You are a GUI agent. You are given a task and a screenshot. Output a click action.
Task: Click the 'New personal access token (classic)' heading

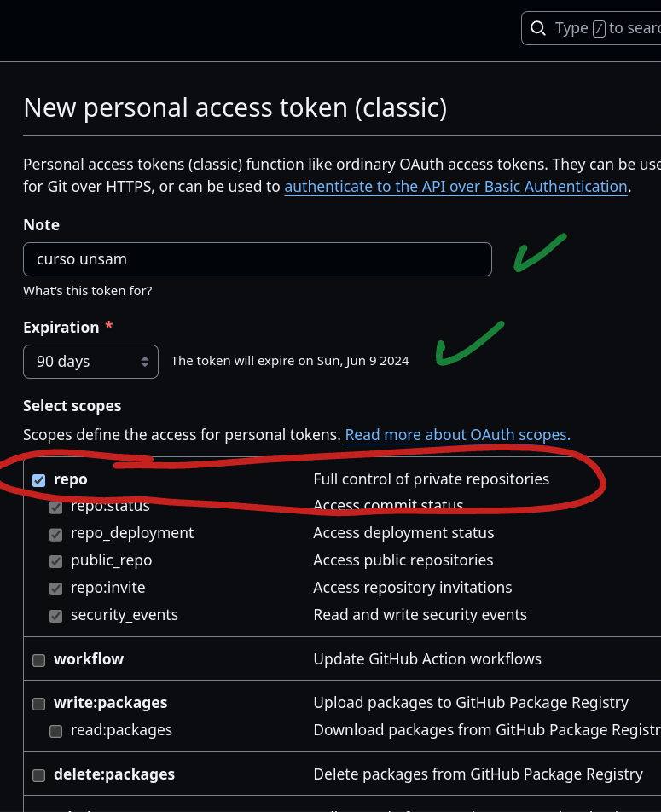(235, 107)
